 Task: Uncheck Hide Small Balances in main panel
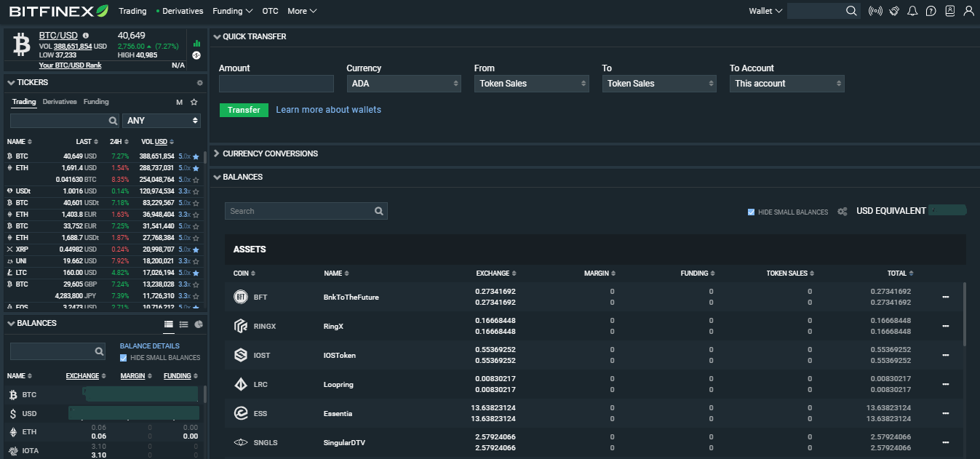752,212
